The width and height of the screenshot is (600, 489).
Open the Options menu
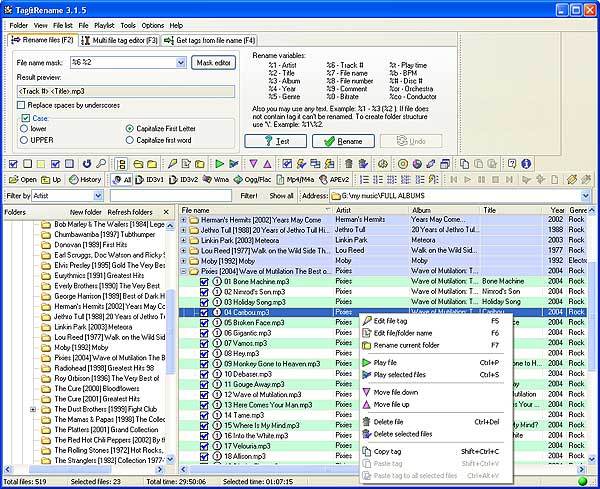[x=153, y=25]
